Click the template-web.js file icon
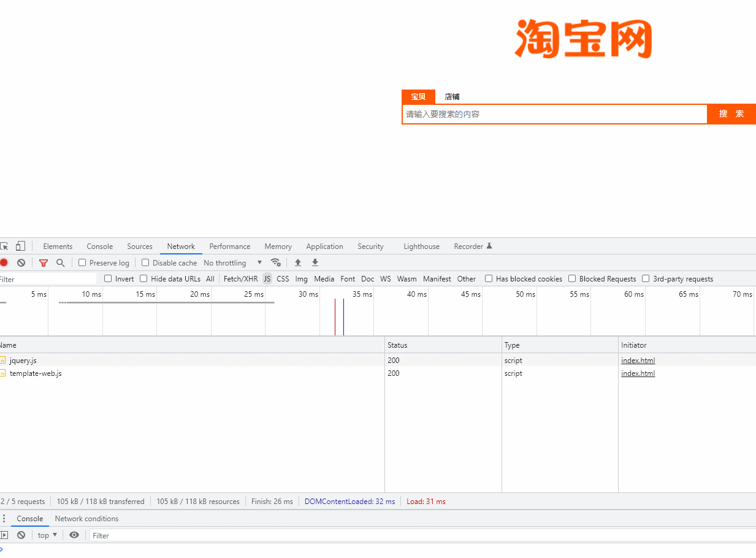756x558 pixels. click(x=2, y=373)
